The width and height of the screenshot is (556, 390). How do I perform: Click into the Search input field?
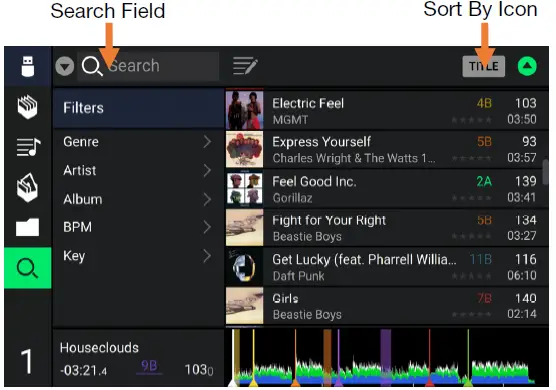(148, 66)
